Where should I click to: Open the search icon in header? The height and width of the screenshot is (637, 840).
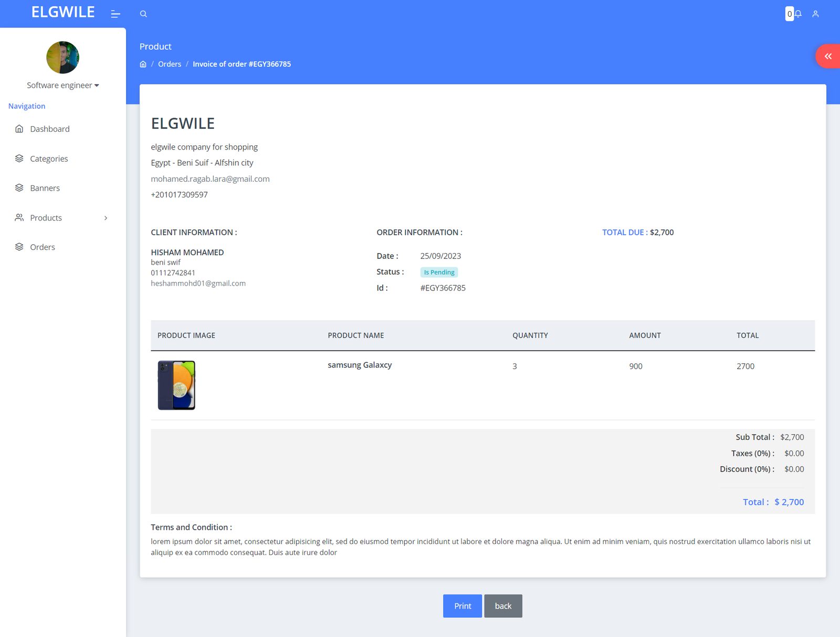pos(143,14)
